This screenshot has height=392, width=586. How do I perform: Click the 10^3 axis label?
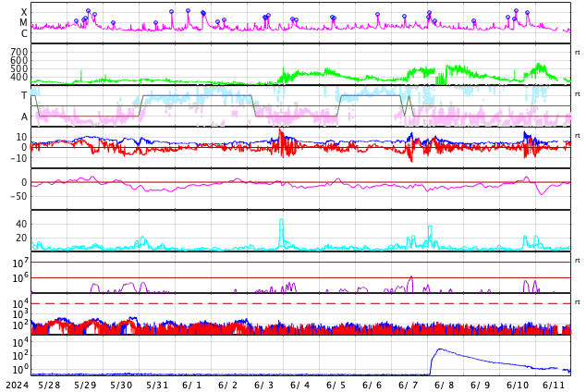coord(20,314)
